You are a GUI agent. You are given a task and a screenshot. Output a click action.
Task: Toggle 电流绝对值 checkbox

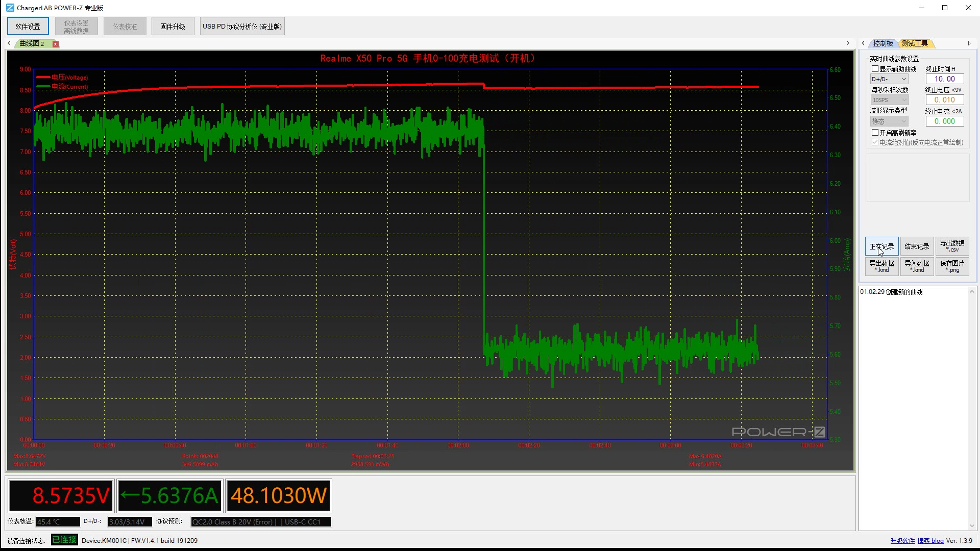pos(875,142)
